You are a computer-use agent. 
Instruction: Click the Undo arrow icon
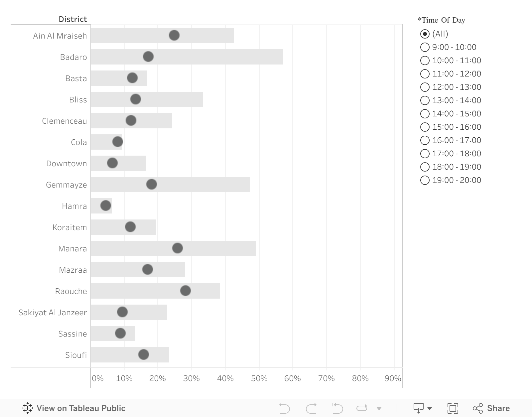[285, 408]
